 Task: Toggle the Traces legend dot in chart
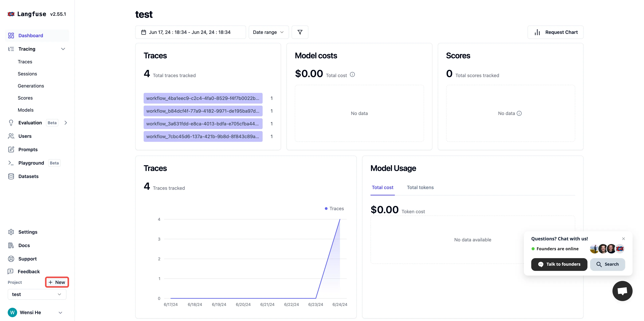[326, 209]
